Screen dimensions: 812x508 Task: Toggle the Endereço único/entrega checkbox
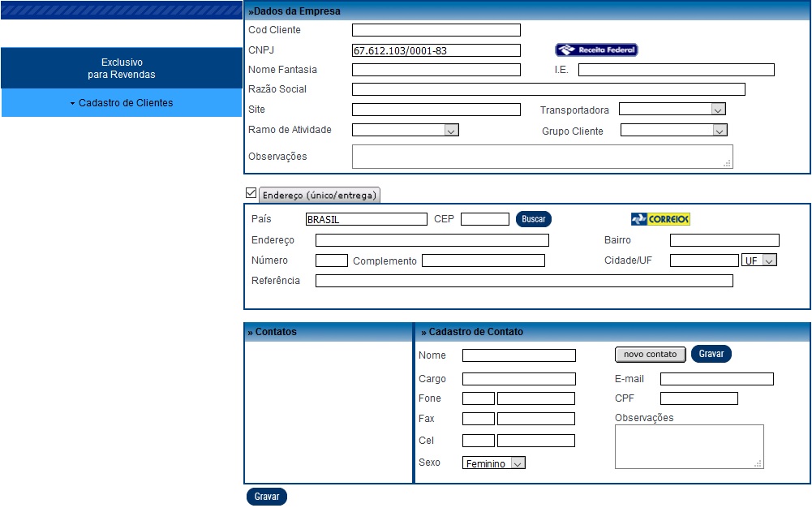[x=251, y=193]
